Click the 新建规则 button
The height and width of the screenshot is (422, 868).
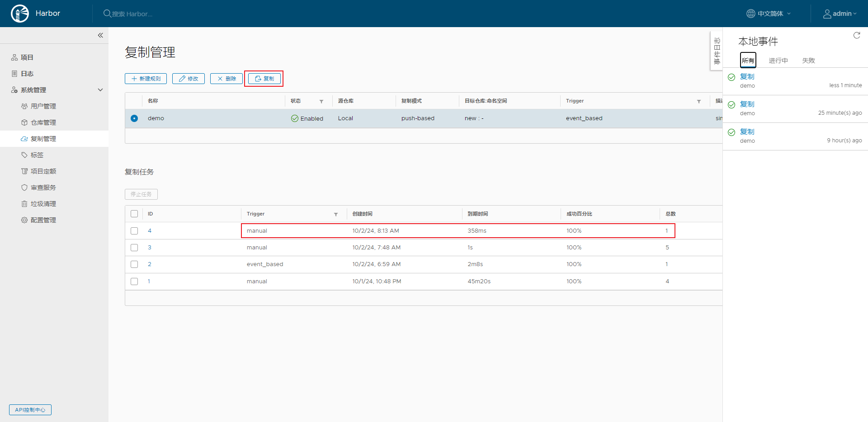pos(146,79)
